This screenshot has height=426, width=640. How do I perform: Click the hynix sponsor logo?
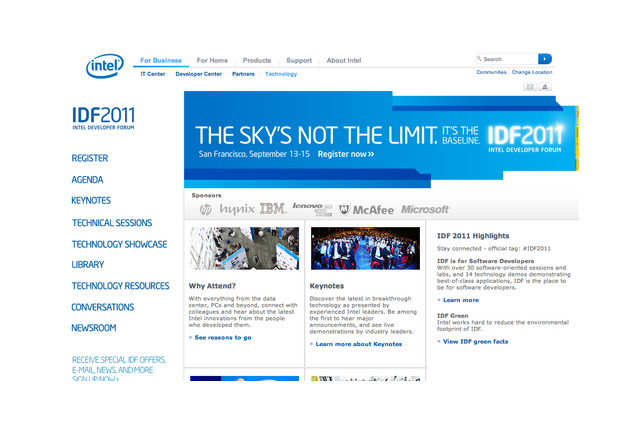[237, 209]
